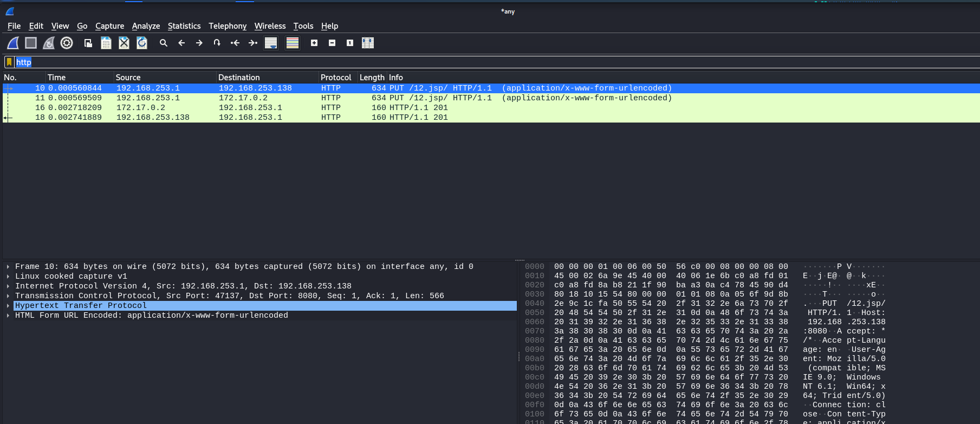Image resolution: width=980 pixels, height=424 pixels.
Task: Select packet 16 from source 172.17.0.2
Action: [491, 108]
